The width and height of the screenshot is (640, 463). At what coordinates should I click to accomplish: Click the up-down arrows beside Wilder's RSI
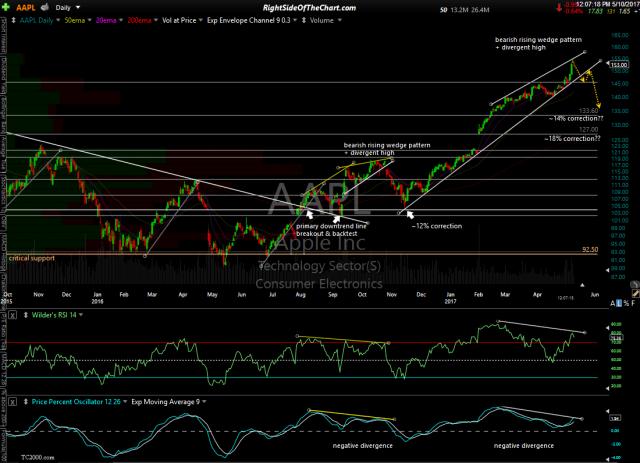coord(26,315)
